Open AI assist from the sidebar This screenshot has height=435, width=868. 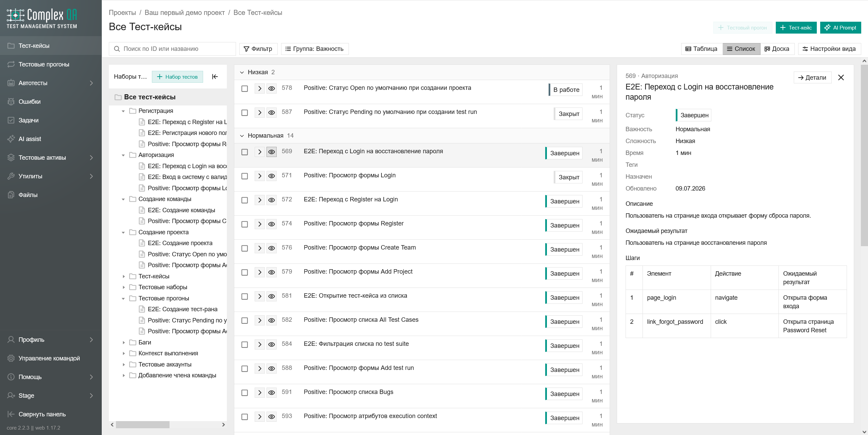51,139
